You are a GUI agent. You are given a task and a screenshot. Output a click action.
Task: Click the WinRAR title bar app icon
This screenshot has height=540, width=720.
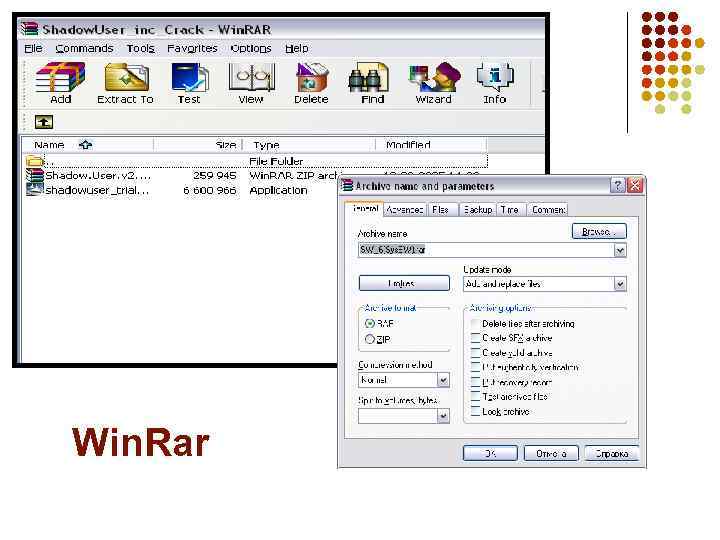coord(29,29)
